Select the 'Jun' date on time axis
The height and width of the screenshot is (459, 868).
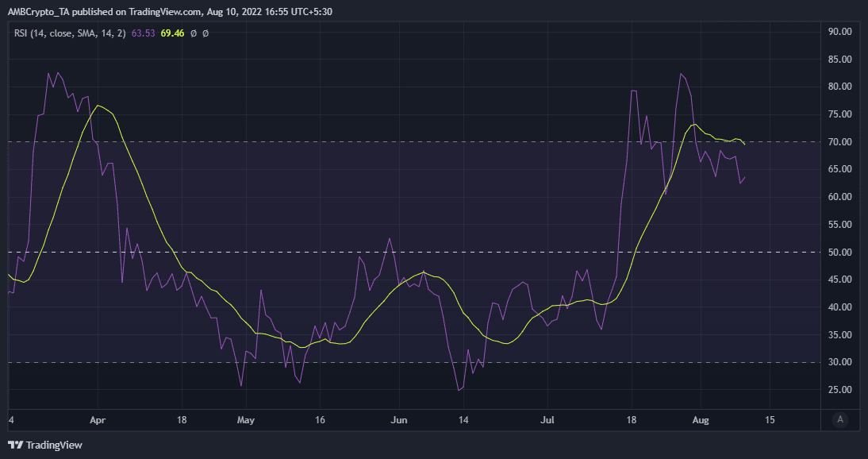pyautogui.click(x=400, y=418)
